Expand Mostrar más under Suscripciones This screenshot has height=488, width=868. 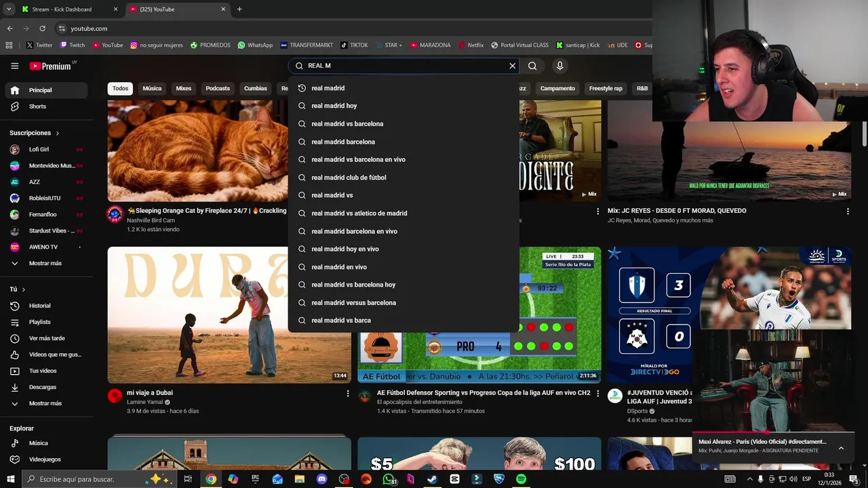46,263
